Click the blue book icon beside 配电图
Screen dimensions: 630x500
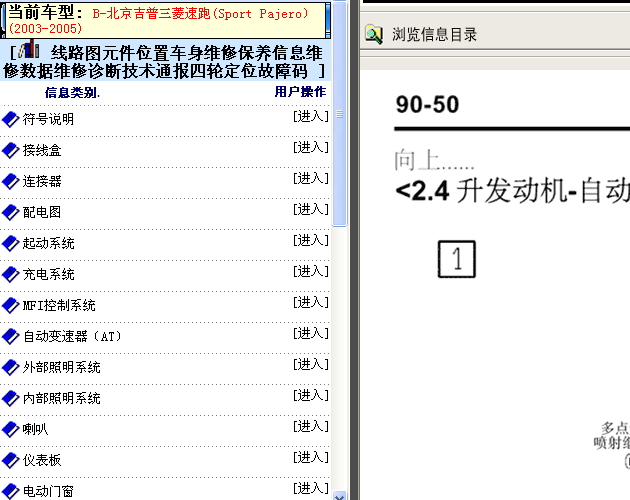[10, 212]
